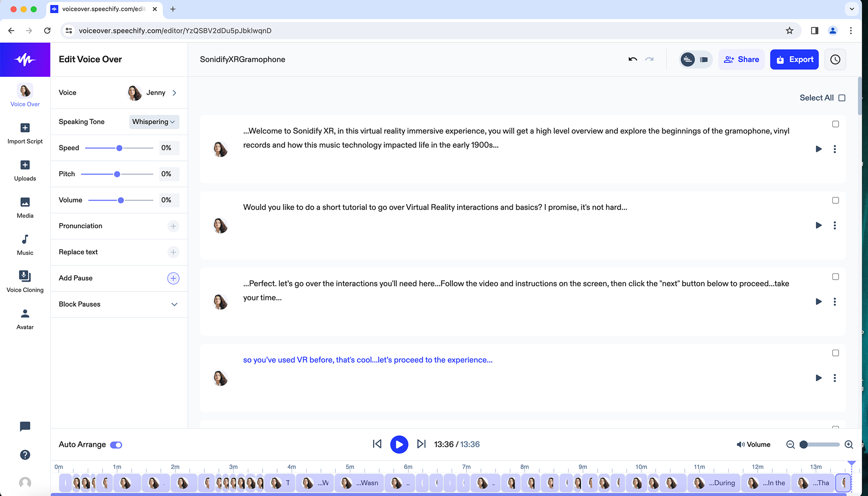The image size is (868, 496).
Task: Undo the last edit
Action: [632, 59]
